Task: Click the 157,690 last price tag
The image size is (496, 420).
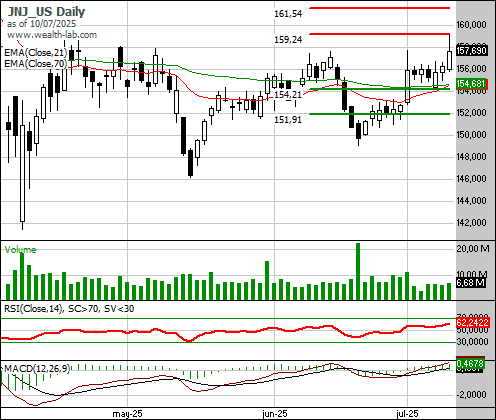Action: (x=472, y=51)
